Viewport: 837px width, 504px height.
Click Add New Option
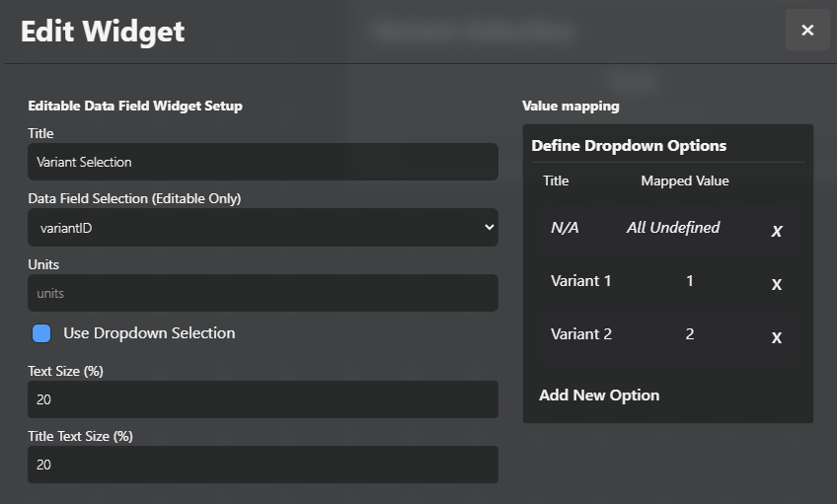pos(599,395)
